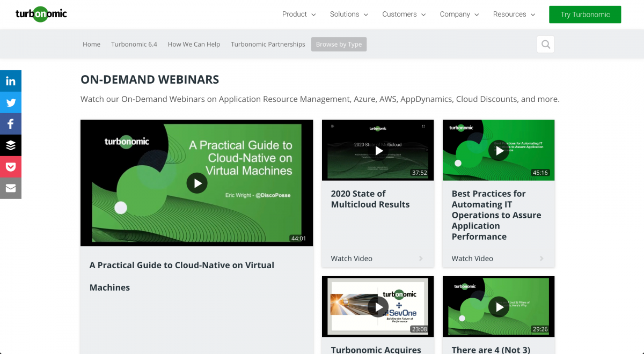The image size is (644, 354).
Task: Open 'There are 4 (Not 3)' card title
Action: pyautogui.click(x=491, y=350)
